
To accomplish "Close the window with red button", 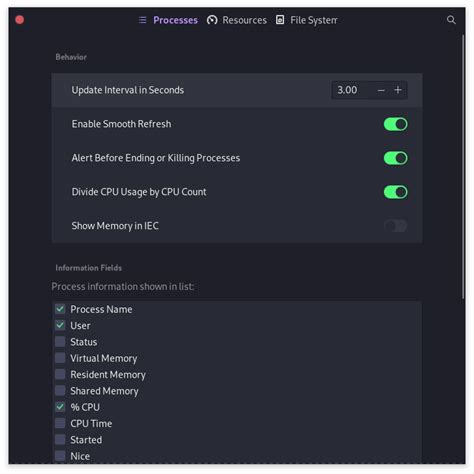I will tap(20, 20).
